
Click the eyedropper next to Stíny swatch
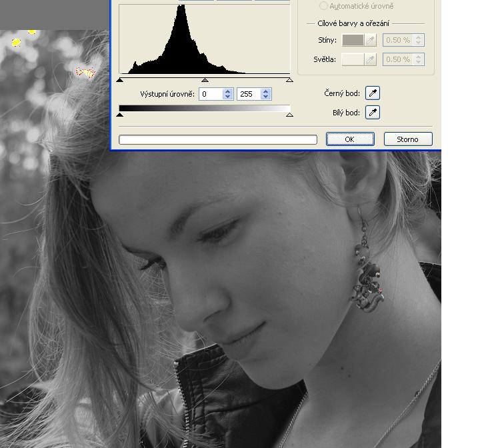[x=371, y=40]
